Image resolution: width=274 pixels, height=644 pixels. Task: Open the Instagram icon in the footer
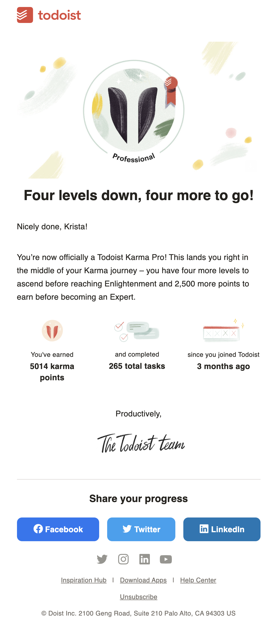pyautogui.click(x=124, y=559)
